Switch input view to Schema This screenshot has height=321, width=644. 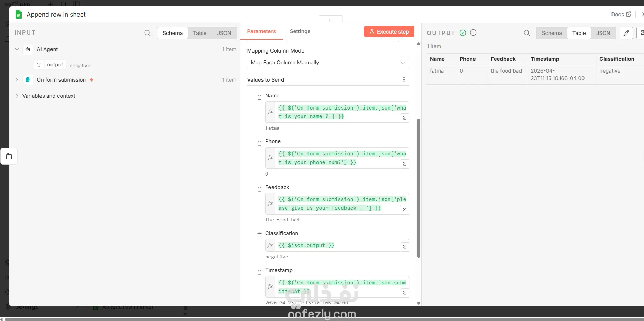[173, 33]
